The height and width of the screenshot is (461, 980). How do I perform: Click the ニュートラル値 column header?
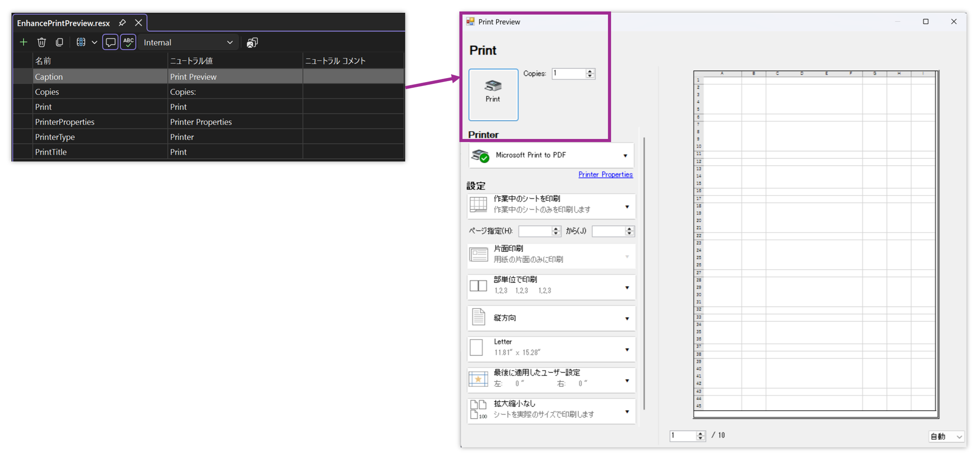235,60
